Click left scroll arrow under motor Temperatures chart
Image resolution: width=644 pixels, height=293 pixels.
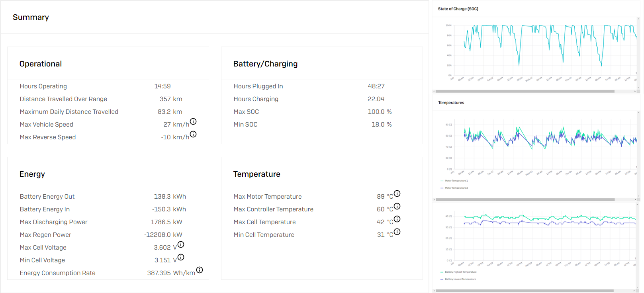(434, 199)
